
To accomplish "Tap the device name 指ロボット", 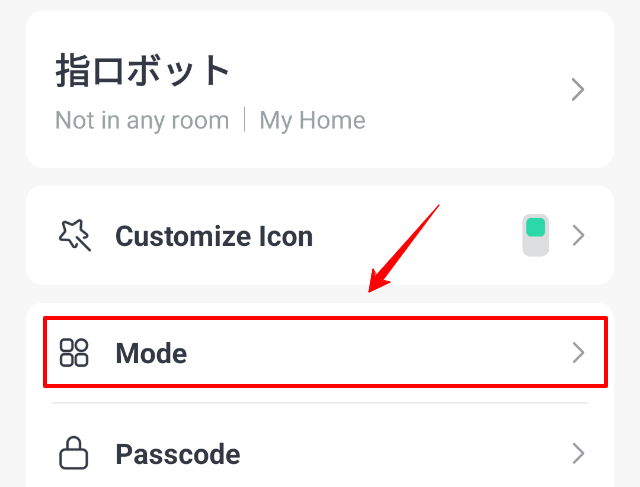I will click(x=143, y=71).
